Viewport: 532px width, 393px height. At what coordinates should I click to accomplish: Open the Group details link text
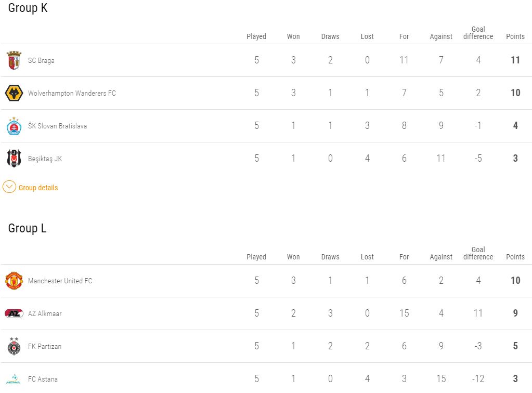pyautogui.click(x=38, y=188)
